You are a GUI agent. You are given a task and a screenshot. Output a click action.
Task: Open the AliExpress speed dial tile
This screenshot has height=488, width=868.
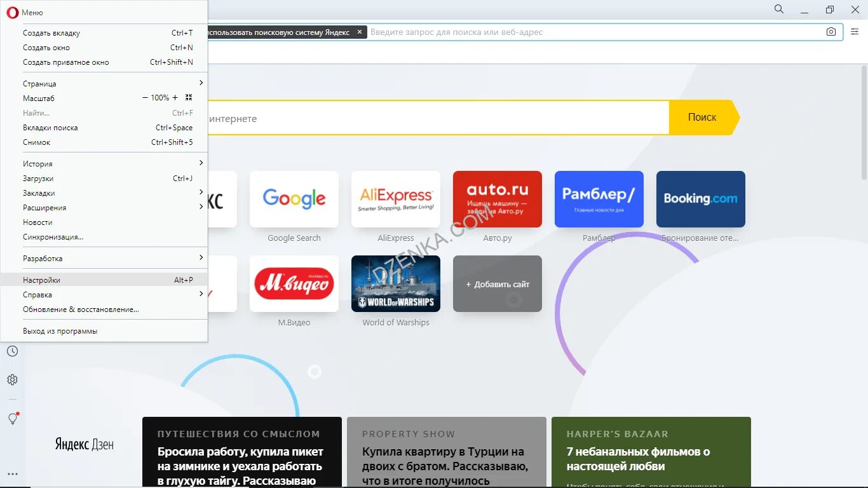tap(396, 199)
